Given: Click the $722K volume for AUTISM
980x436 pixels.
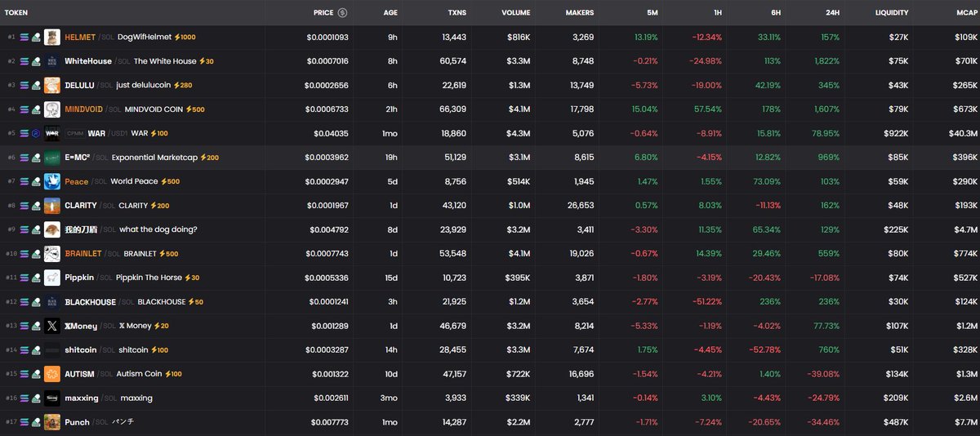Looking at the screenshot, I should 517,374.
